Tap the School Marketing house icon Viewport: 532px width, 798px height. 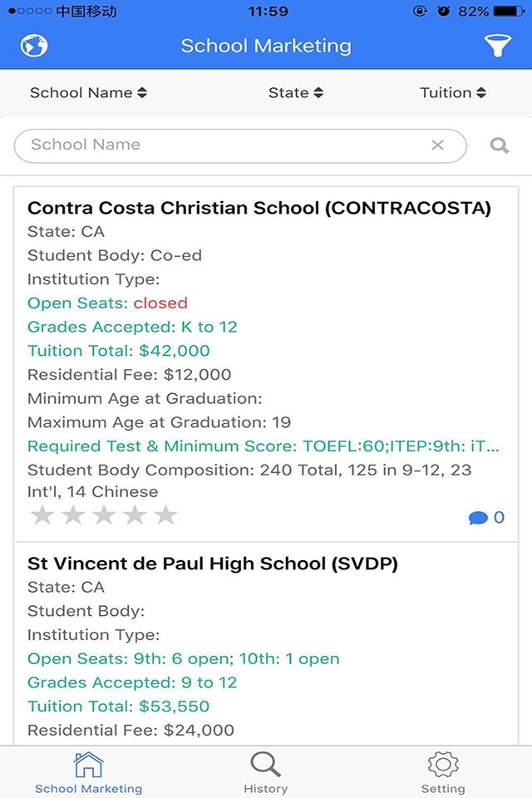[88, 765]
